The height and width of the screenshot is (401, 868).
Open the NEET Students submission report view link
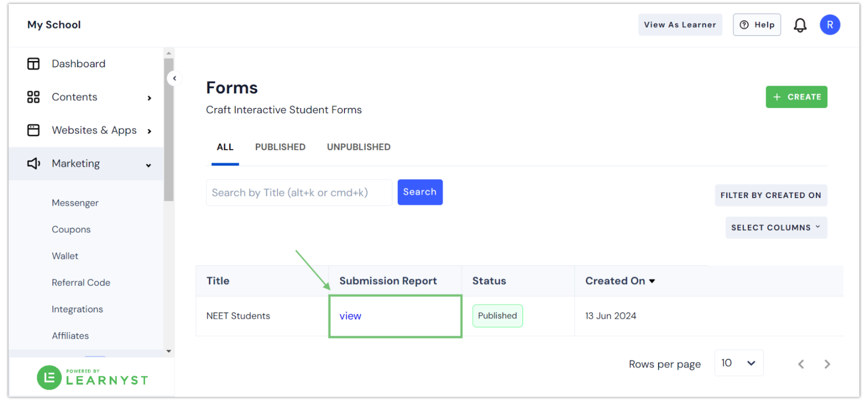[350, 316]
